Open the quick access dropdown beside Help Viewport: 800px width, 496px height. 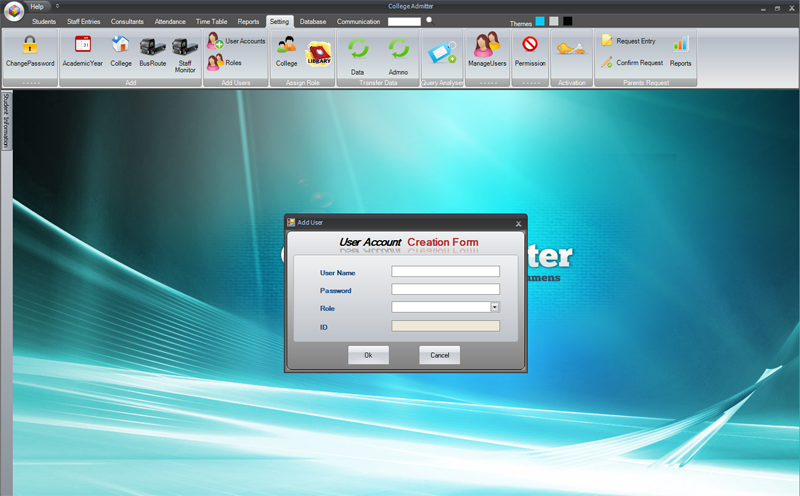click(58, 6)
